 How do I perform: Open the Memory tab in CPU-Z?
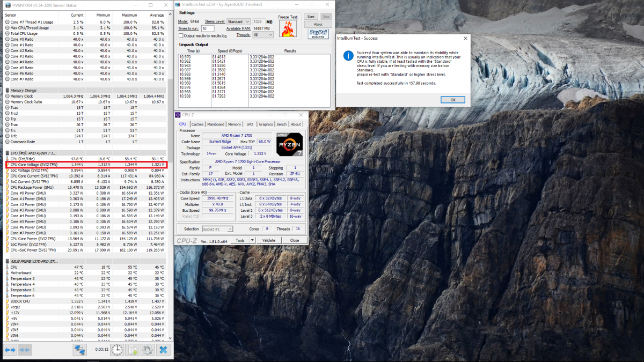click(235, 124)
